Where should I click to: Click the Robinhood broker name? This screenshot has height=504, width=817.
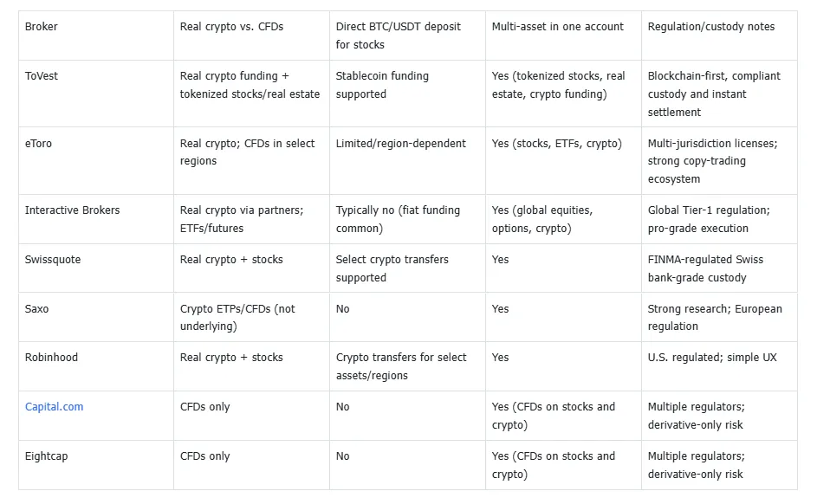click(x=51, y=358)
